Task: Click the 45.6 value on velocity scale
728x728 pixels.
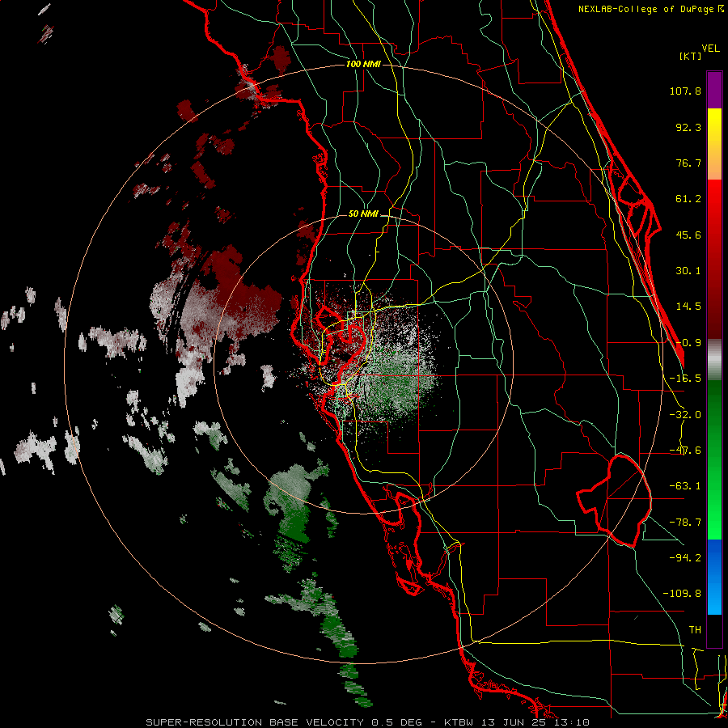Action: click(x=688, y=235)
